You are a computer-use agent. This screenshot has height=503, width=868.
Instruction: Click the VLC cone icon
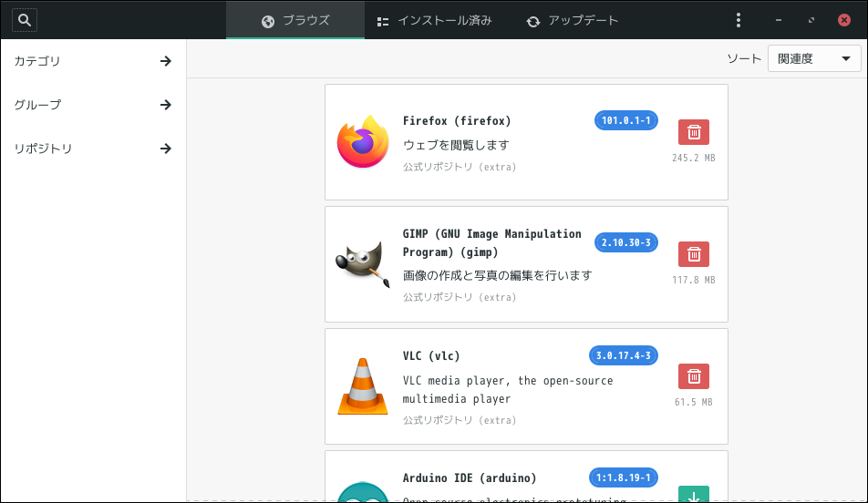363,386
